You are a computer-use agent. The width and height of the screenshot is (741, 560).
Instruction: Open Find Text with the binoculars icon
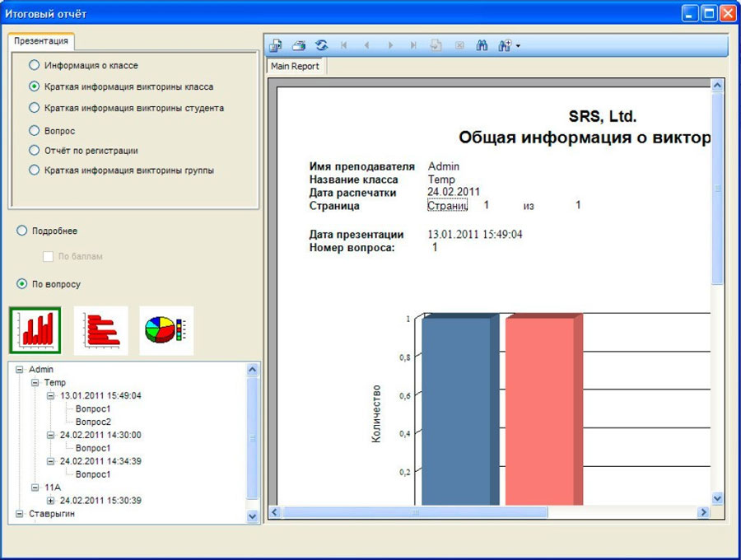tap(482, 46)
